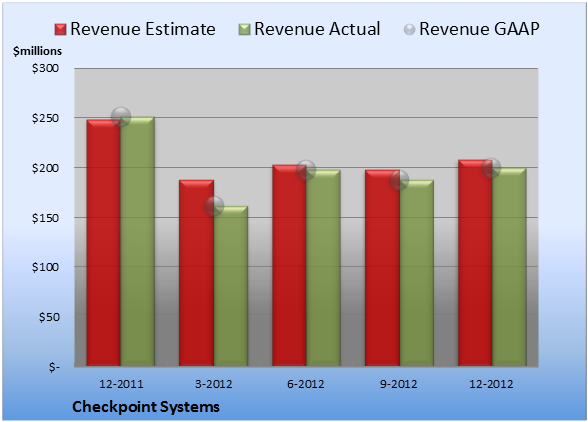Select the green actual bar for 12-2011
Image resolution: width=588 pixels, height=422 pixels.
click(x=138, y=242)
